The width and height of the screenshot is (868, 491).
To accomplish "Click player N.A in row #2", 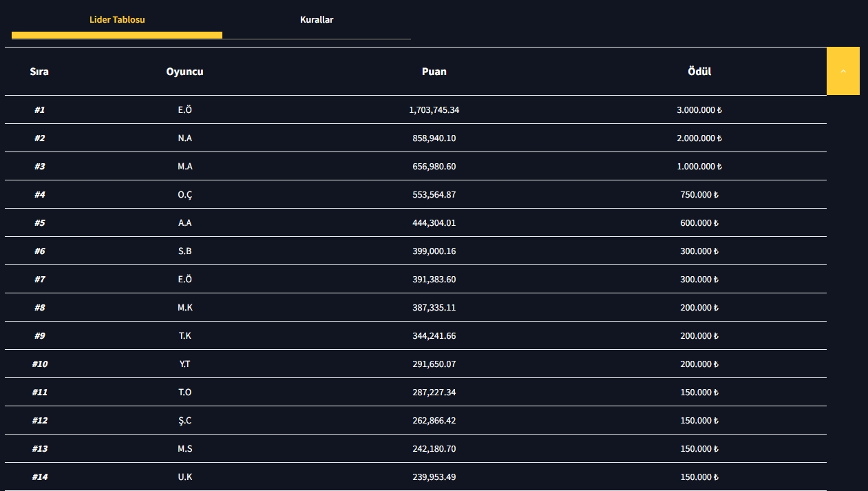I will pyautogui.click(x=184, y=138).
